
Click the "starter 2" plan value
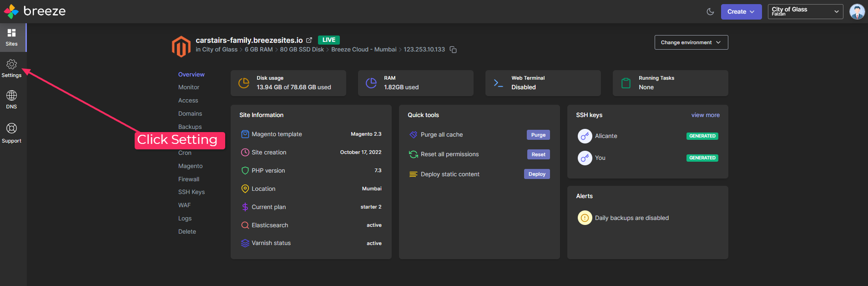[x=371, y=207]
